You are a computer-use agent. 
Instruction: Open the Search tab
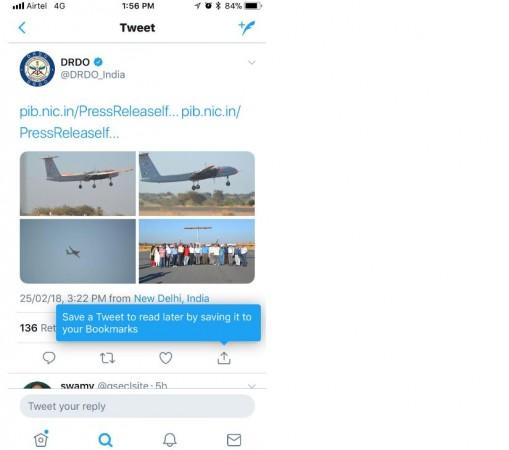pos(105,440)
